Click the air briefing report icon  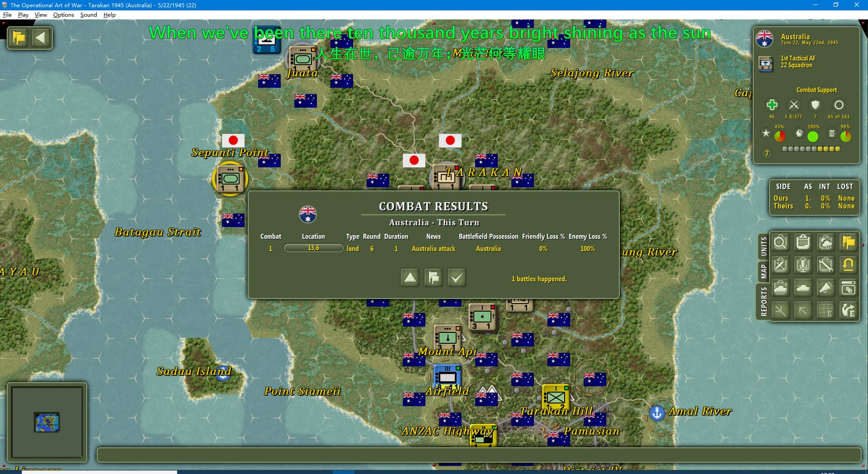[780, 265]
